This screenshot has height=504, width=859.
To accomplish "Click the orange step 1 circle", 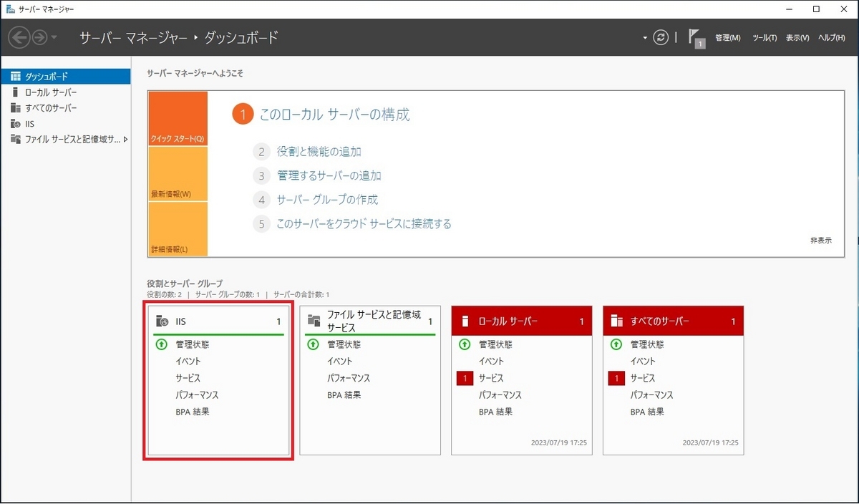I will [x=243, y=115].
